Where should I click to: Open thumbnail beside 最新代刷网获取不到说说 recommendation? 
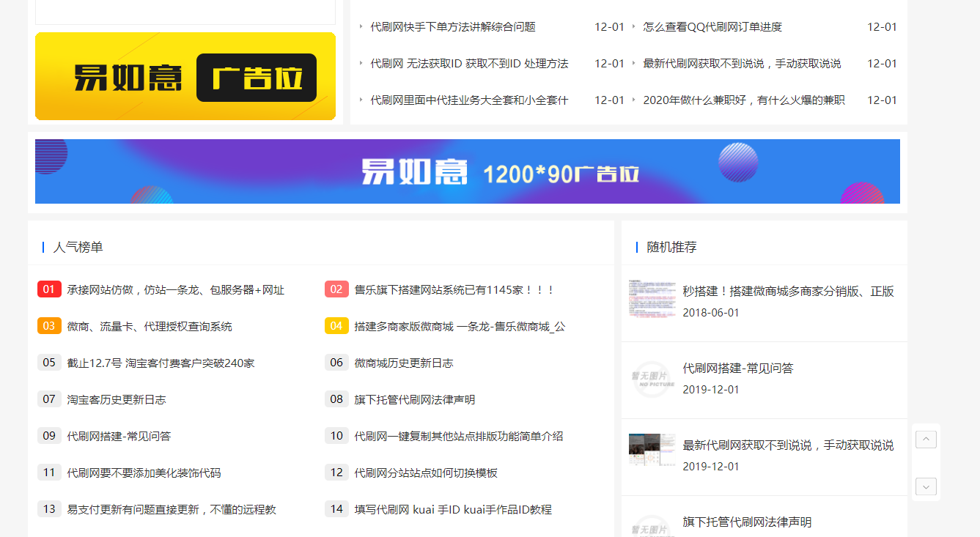[x=652, y=451]
